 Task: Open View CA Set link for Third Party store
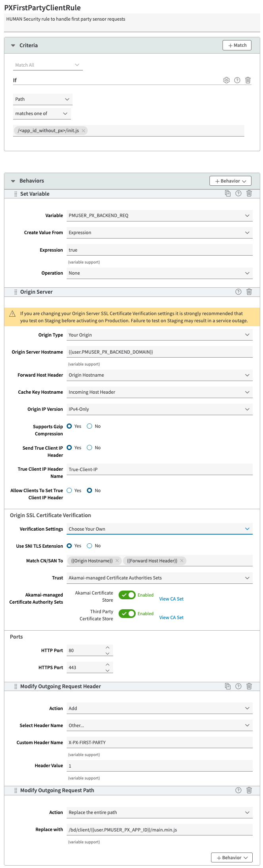click(x=171, y=618)
